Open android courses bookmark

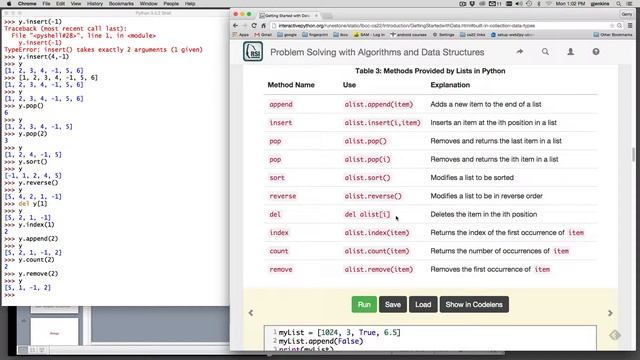[408, 35]
